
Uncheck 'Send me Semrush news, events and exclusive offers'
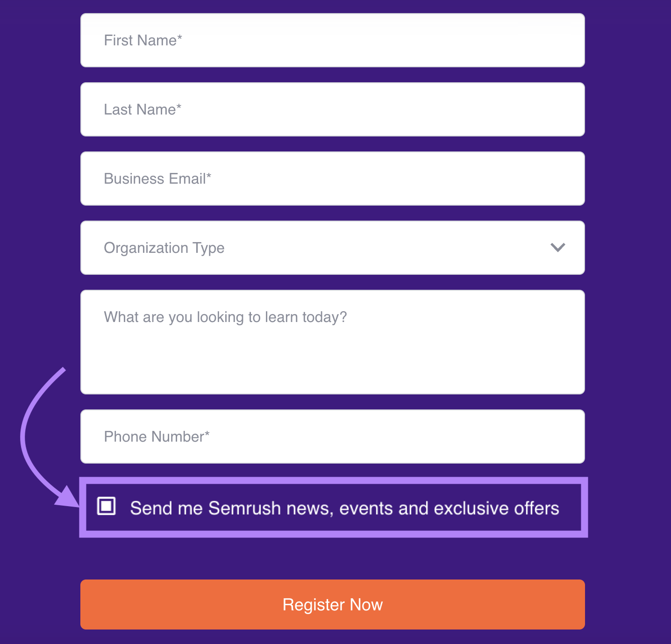coord(106,506)
